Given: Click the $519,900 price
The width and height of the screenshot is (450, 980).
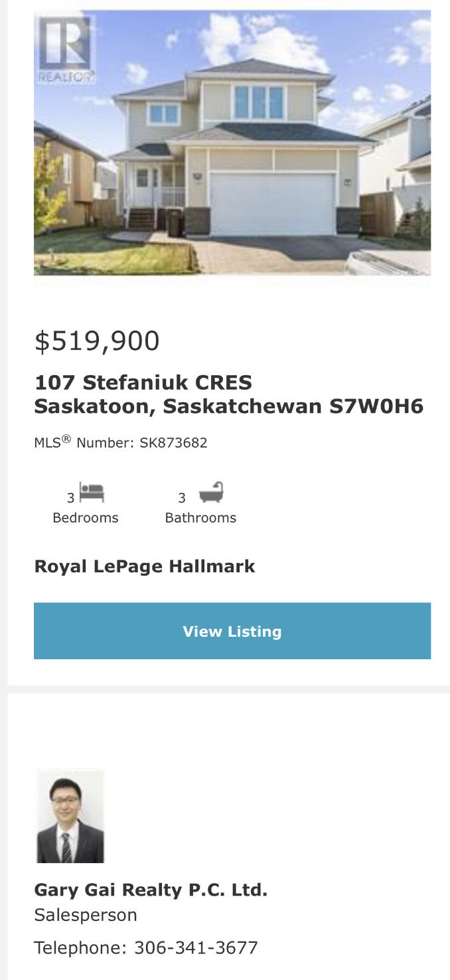Looking at the screenshot, I should click(x=97, y=341).
